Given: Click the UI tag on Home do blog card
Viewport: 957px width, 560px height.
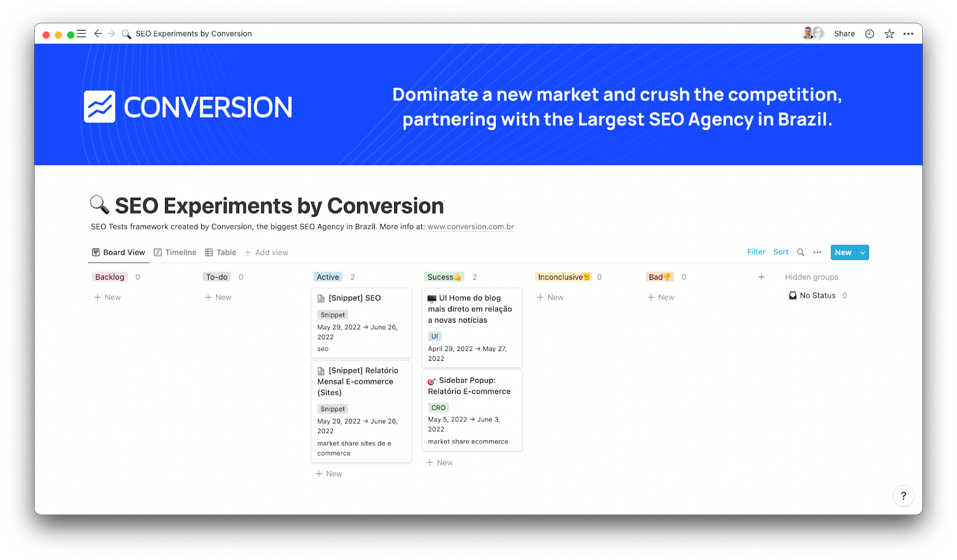Looking at the screenshot, I should (435, 336).
